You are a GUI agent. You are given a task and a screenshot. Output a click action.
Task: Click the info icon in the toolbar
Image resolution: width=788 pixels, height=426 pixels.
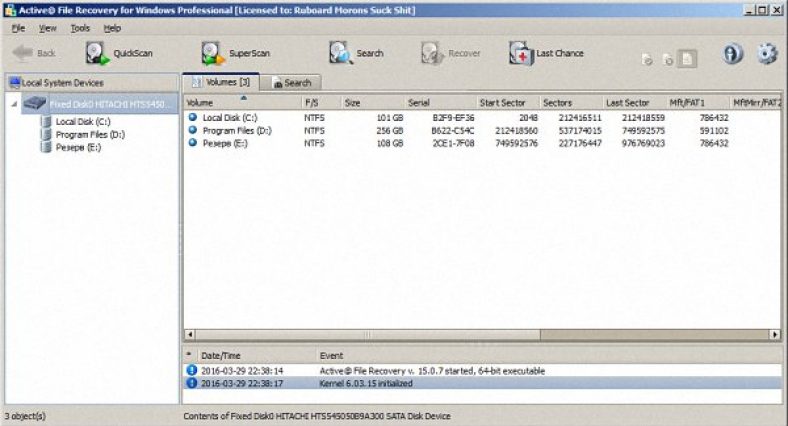(x=733, y=53)
